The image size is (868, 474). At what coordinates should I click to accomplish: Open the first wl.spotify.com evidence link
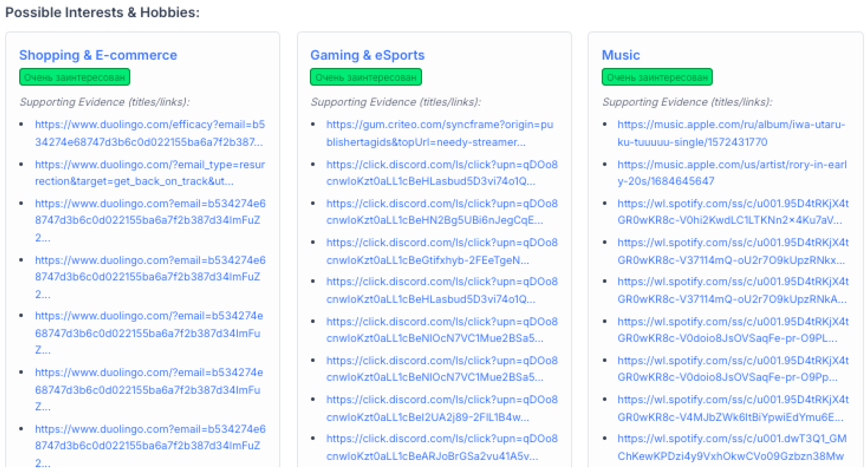733,212
